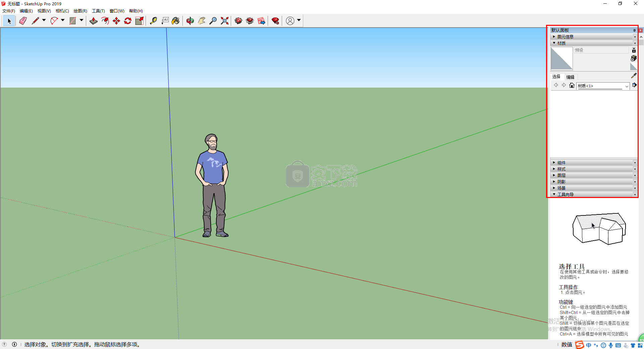Viewport: 644px width, 349px height.
Task: Toggle the tray auto-hide pin
Action: pos(634,30)
